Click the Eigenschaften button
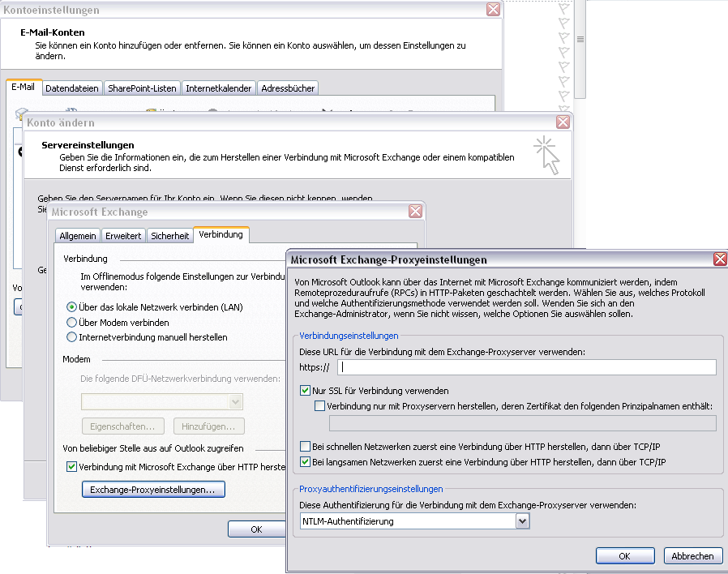The width and height of the screenshot is (728, 574). click(122, 426)
